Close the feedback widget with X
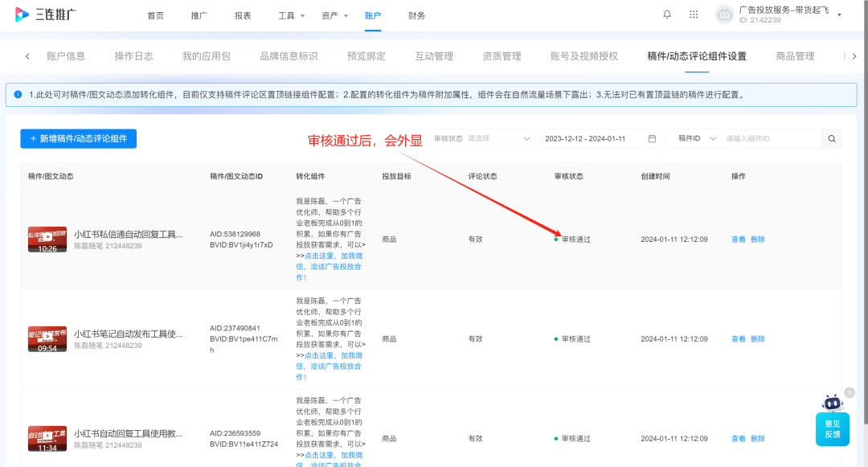Viewport: 868px width, 467px height. point(850,392)
